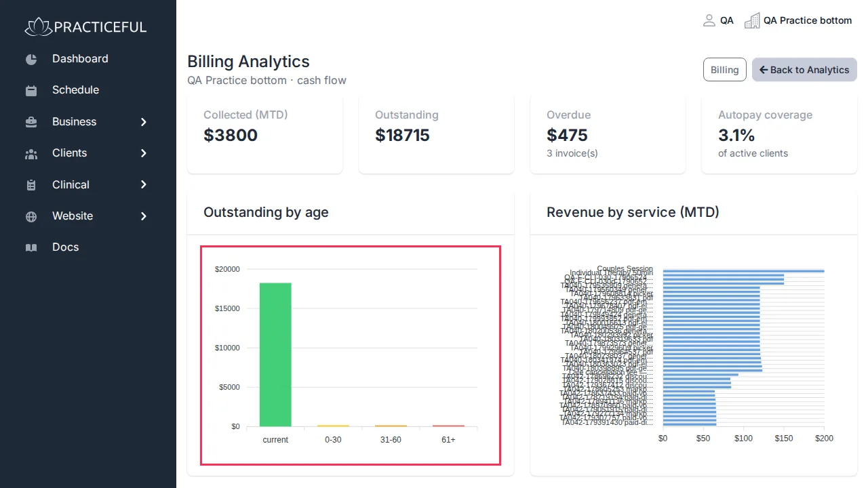868x488 pixels.
Task: Click the Overdue $475 value
Action: [567, 135]
